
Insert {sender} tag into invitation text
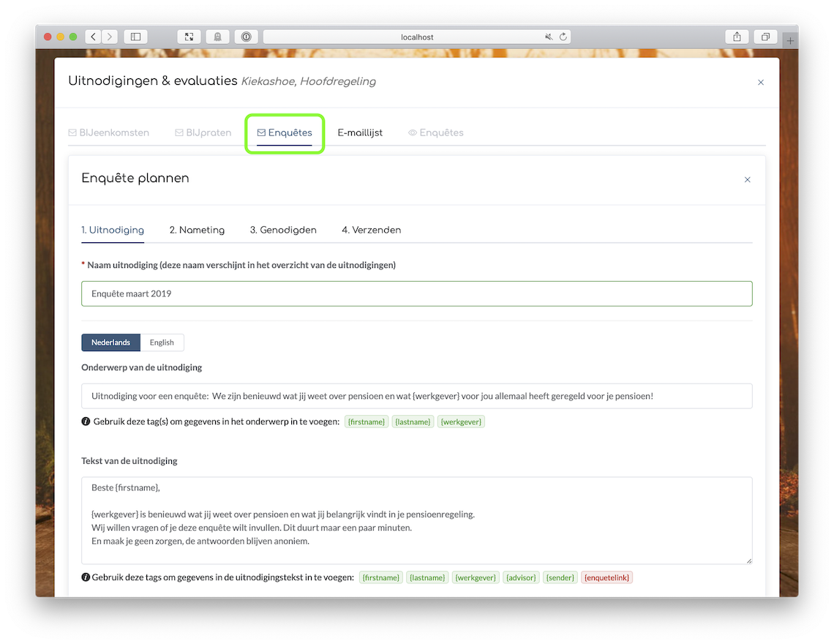pos(560,577)
